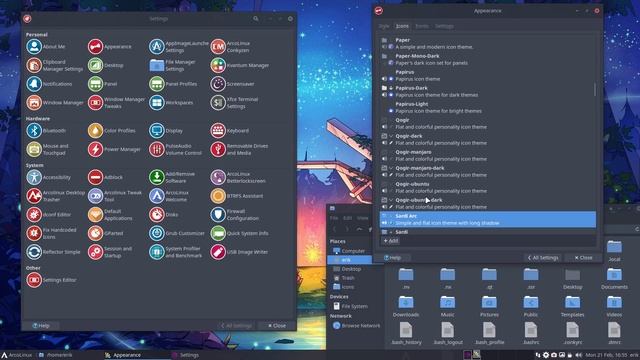
Task: Click All Settings in Appearance window
Action: pyautogui.click(x=543, y=258)
